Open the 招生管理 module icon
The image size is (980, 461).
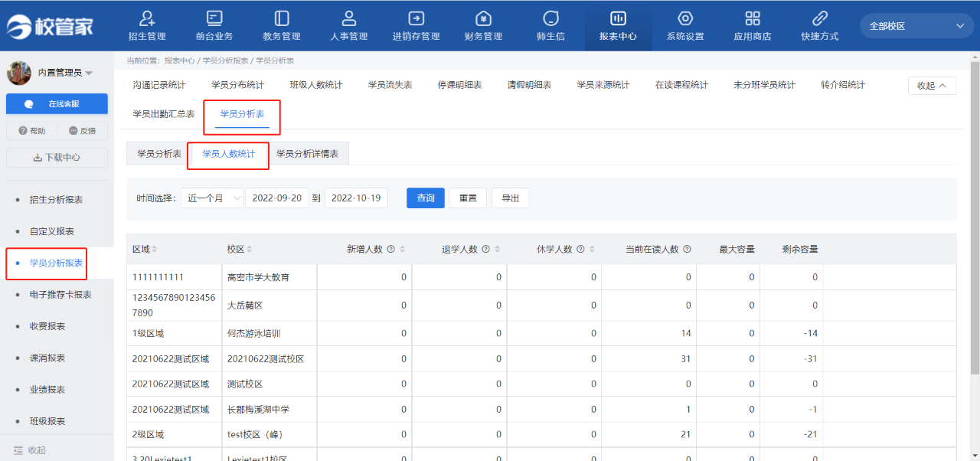(x=147, y=18)
